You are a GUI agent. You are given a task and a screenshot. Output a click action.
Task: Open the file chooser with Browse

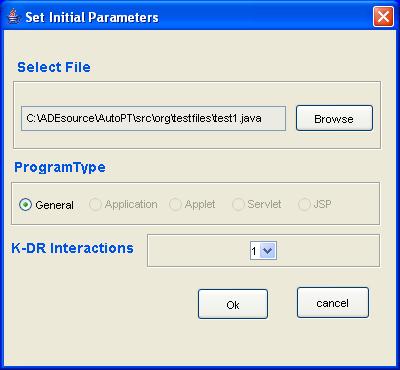pos(334,118)
